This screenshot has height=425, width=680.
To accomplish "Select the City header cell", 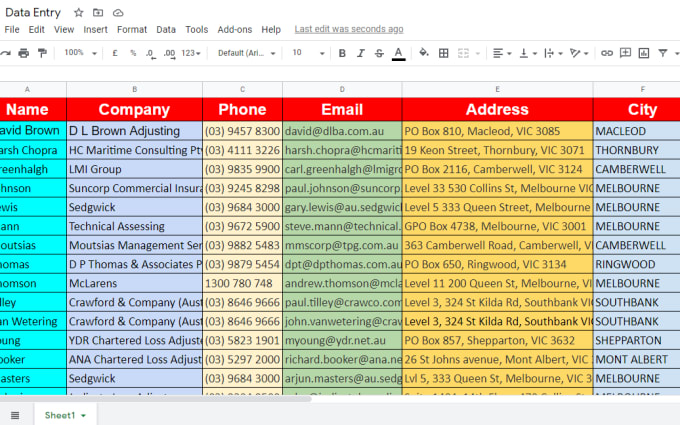I will [637, 109].
